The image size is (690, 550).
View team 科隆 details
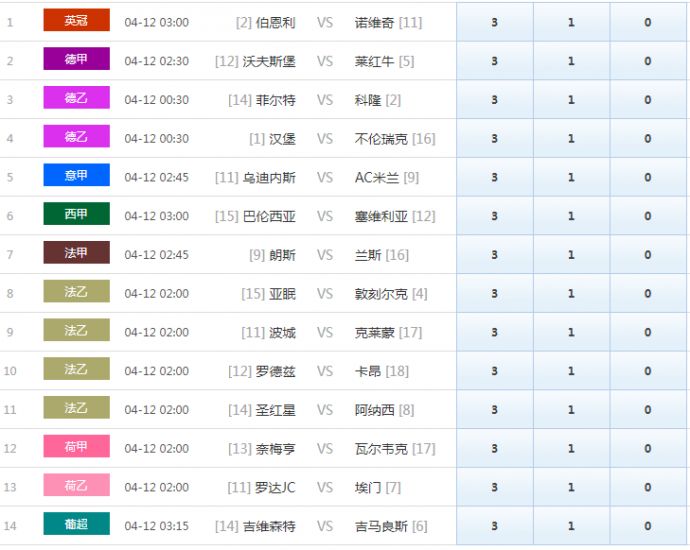pyautogui.click(x=368, y=100)
